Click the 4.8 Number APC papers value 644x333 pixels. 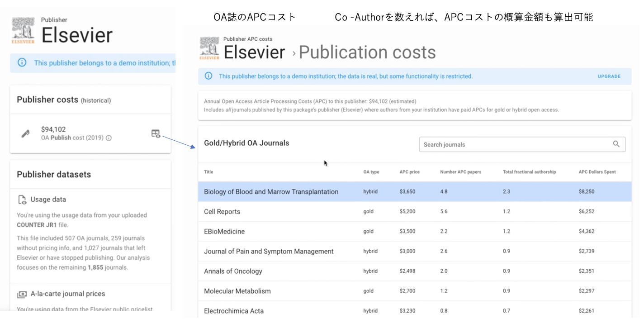(444, 192)
